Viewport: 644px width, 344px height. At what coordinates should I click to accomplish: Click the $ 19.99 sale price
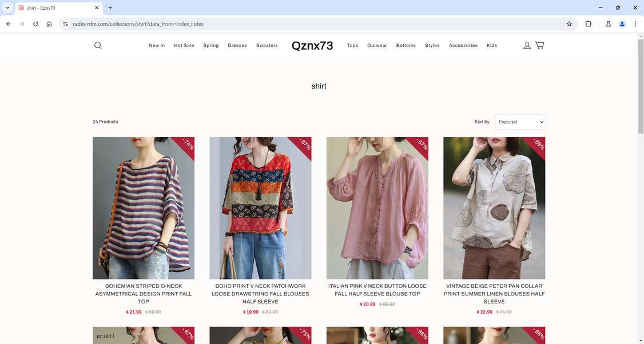point(251,312)
